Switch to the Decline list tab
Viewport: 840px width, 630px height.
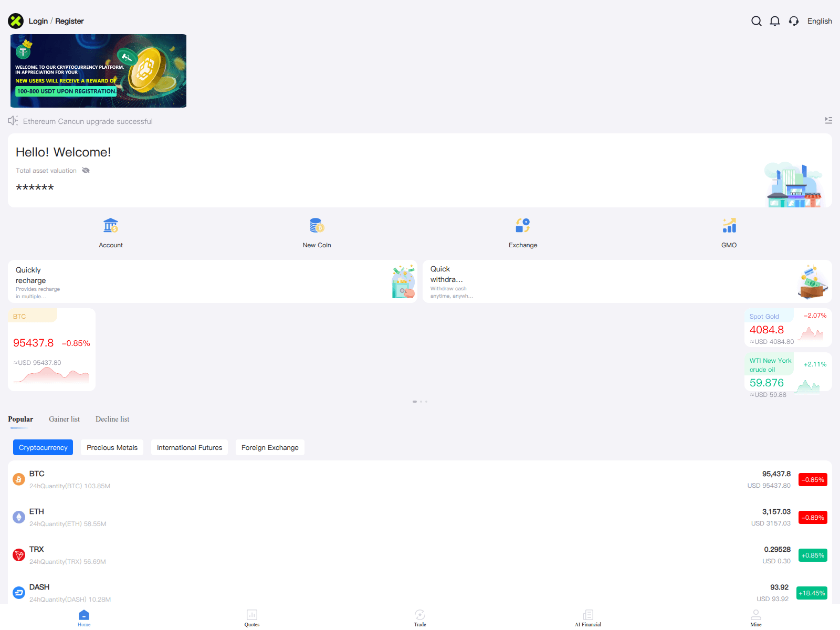(112, 419)
